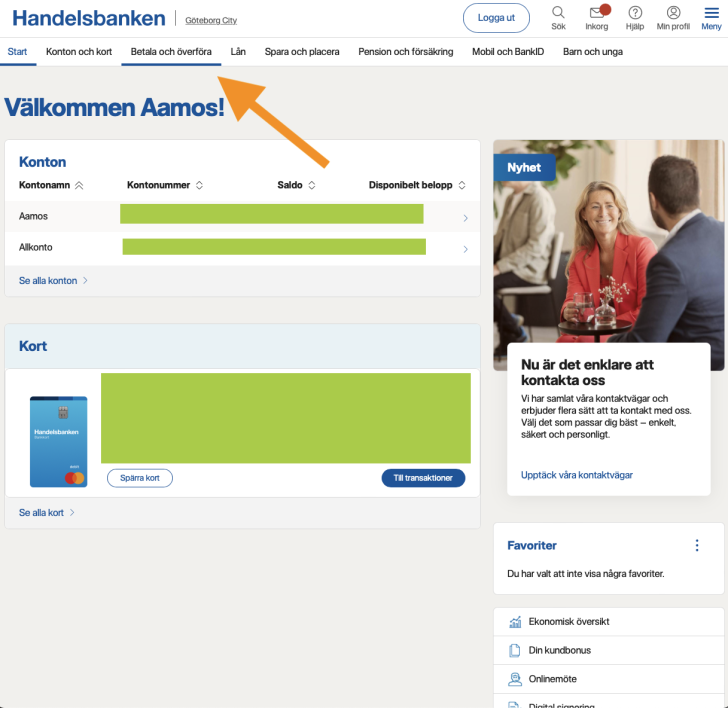Open the Favoriter three-dot options menu
Image resolution: width=728 pixels, height=708 pixels.
coord(696,545)
